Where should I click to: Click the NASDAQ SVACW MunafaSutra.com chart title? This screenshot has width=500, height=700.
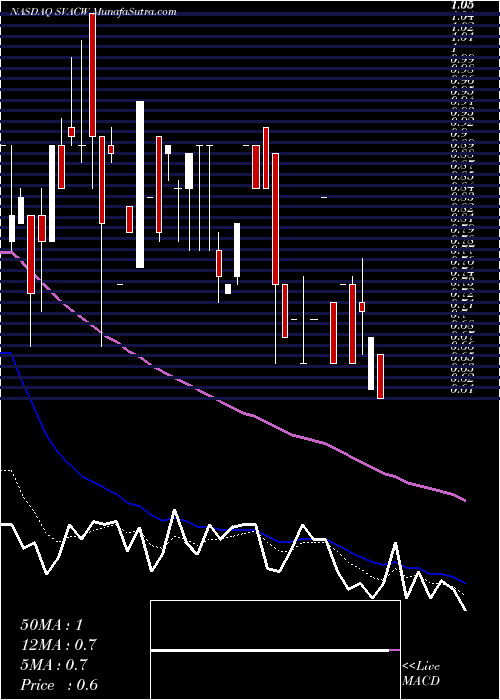[x=92, y=12]
